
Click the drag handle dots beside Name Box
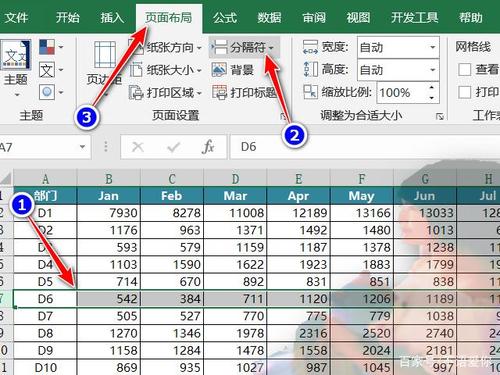pyautogui.click(x=106, y=147)
